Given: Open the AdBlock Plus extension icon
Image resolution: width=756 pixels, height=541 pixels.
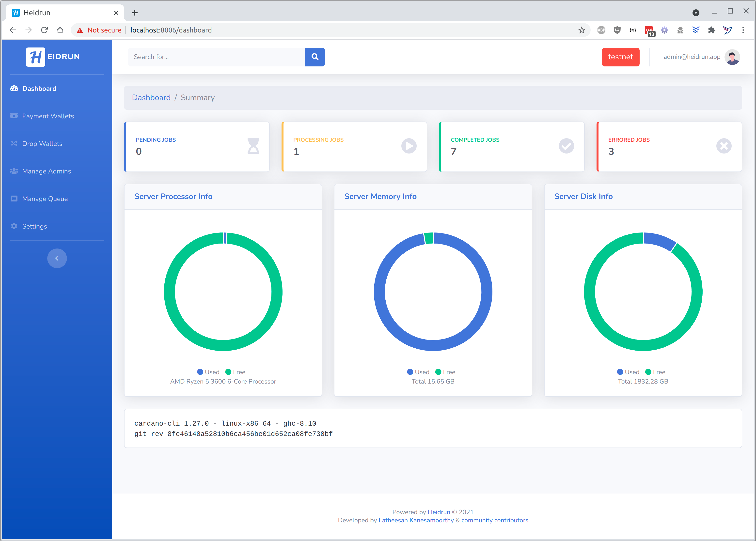Looking at the screenshot, I should [601, 30].
